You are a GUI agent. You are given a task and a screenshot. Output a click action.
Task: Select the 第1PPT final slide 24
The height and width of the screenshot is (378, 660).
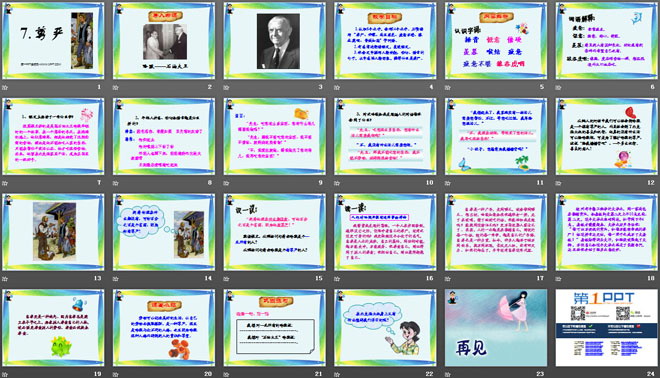coord(607,327)
